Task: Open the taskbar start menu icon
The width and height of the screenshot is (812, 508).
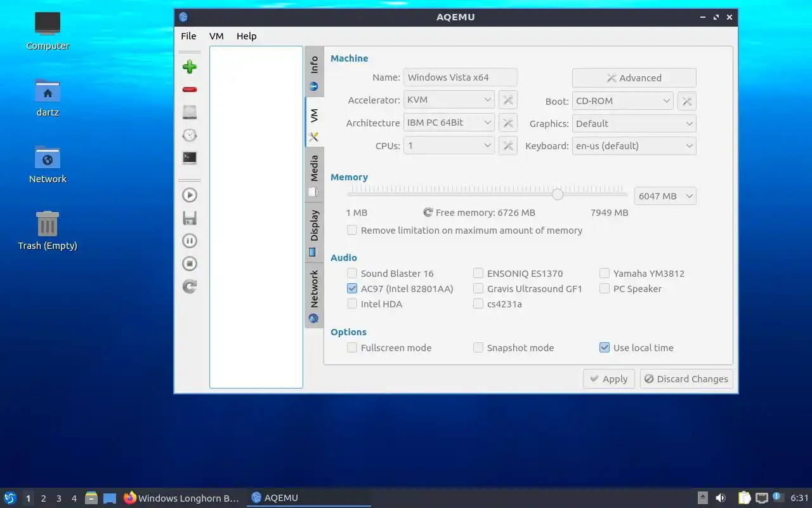Action: [10, 498]
